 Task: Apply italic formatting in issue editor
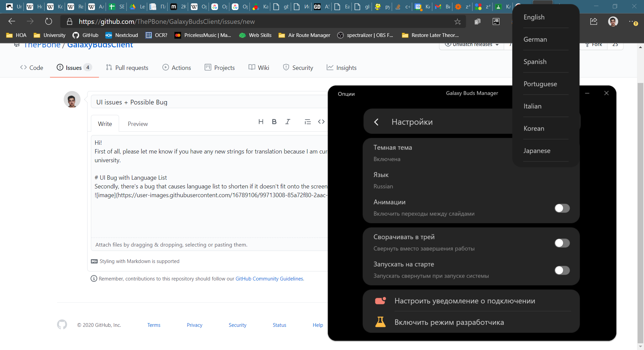(x=288, y=122)
